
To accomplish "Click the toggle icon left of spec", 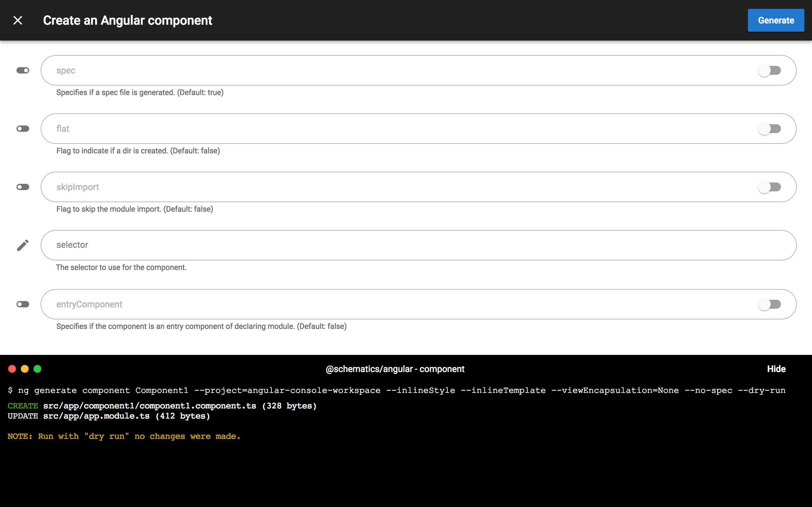I will click(x=23, y=70).
